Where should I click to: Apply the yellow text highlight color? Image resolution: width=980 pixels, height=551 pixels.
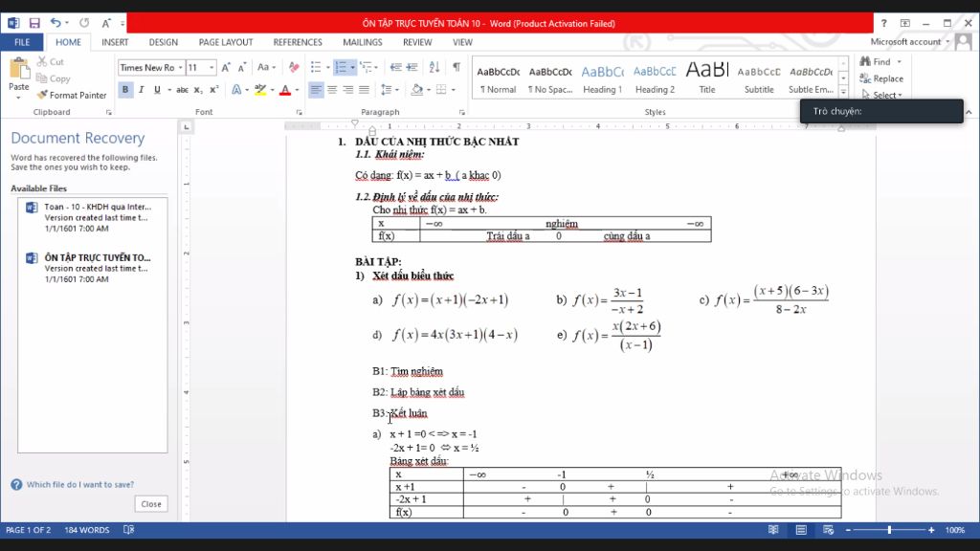pos(260,90)
